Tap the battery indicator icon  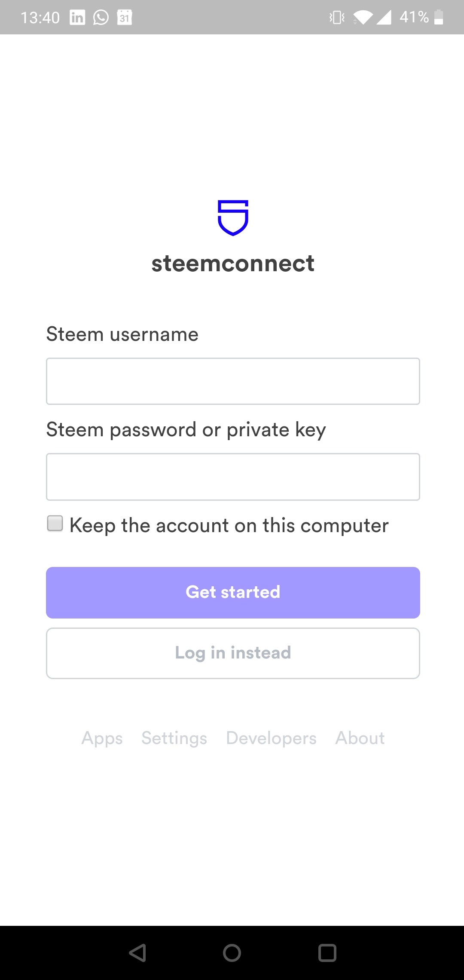tap(439, 18)
